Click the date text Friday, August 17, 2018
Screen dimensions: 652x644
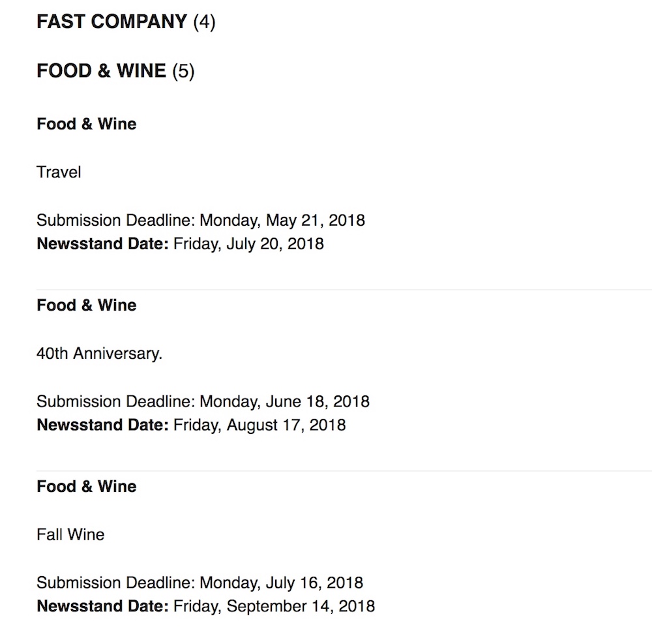(259, 425)
